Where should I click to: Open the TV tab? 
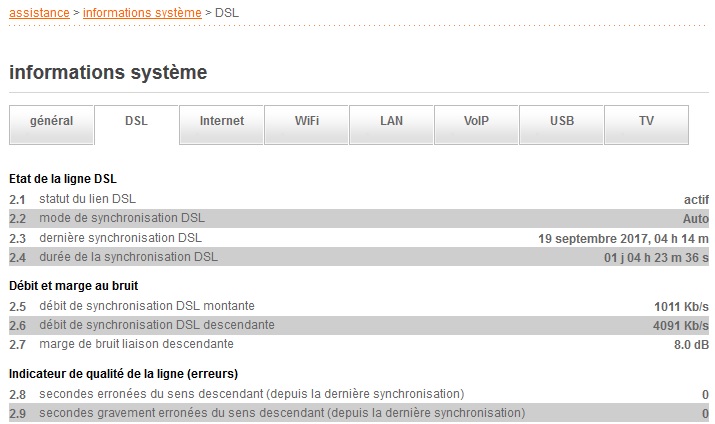point(646,121)
